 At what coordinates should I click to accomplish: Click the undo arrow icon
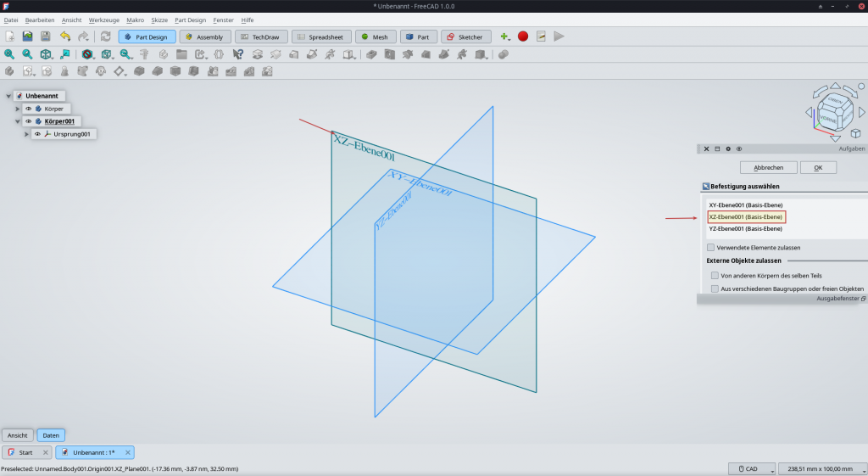coord(64,36)
